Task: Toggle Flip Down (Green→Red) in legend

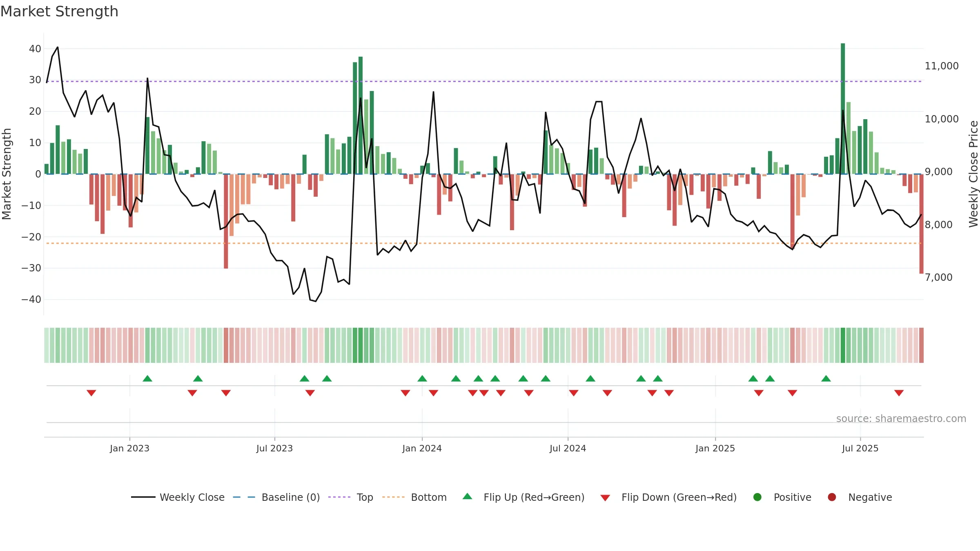Action: [x=668, y=497]
